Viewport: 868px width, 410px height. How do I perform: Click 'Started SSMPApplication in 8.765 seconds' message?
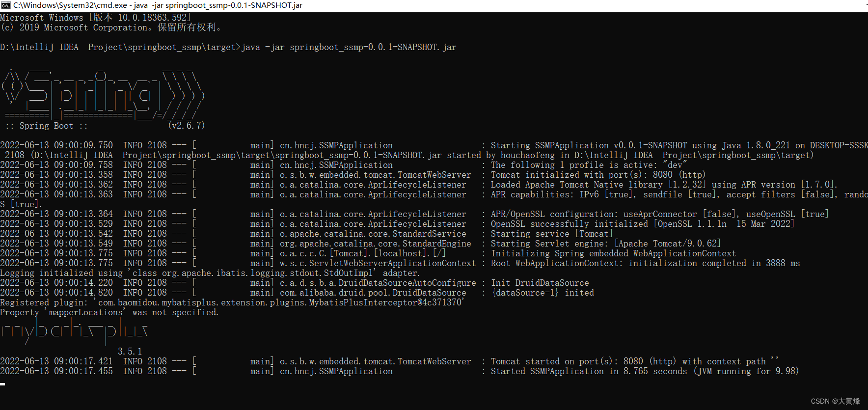click(645, 371)
